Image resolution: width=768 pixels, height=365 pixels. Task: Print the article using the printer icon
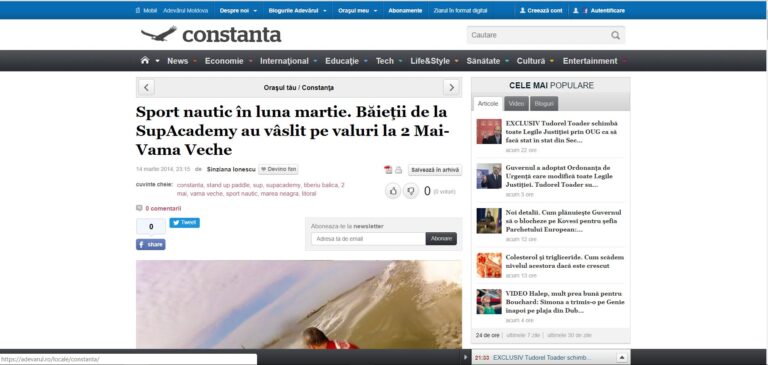(x=398, y=170)
